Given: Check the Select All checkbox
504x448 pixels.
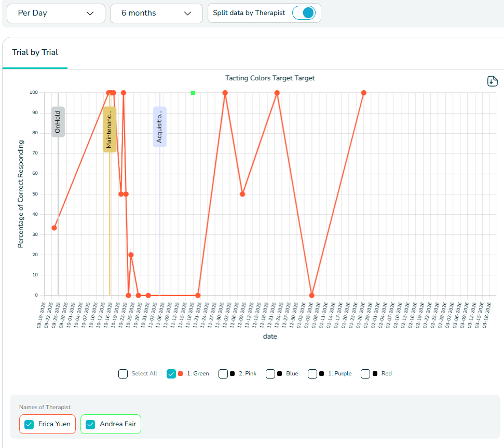Looking at the screenshot, I should coord(123,374).
